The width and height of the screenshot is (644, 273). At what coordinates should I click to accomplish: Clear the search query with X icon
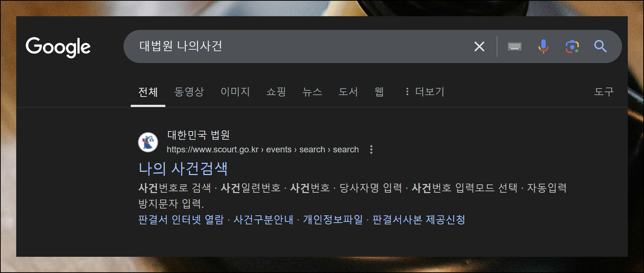(479, 46)
